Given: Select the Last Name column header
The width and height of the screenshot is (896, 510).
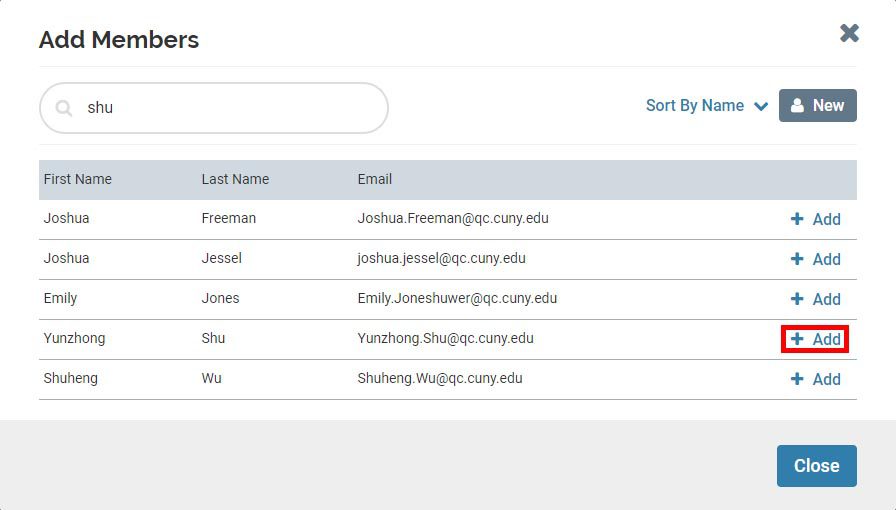Looking at the screenshot, I should coord(235,179).
